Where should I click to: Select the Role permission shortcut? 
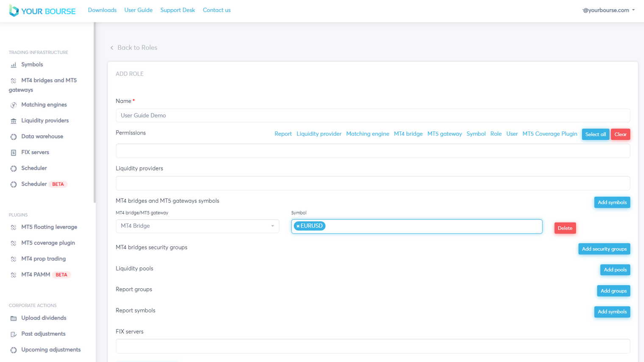pyautogui.click(x=496, y=134)
